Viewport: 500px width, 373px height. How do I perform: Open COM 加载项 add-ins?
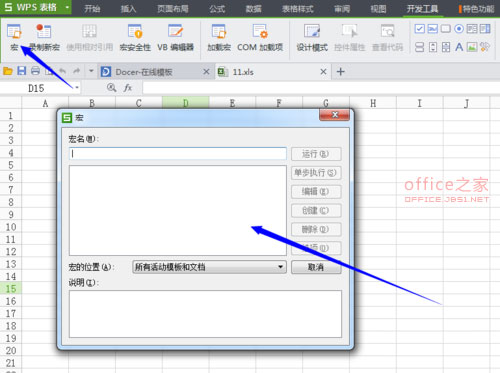coord(260,38)
